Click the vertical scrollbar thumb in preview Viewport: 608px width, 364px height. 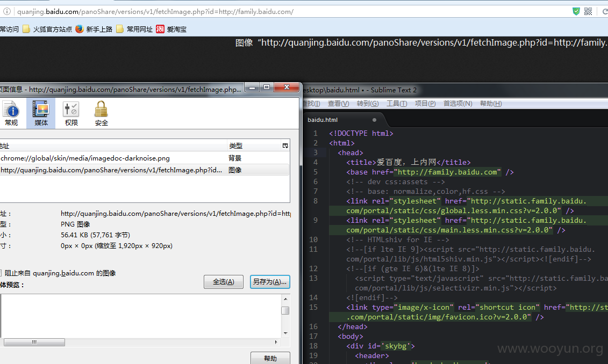(x=285, y=310)
